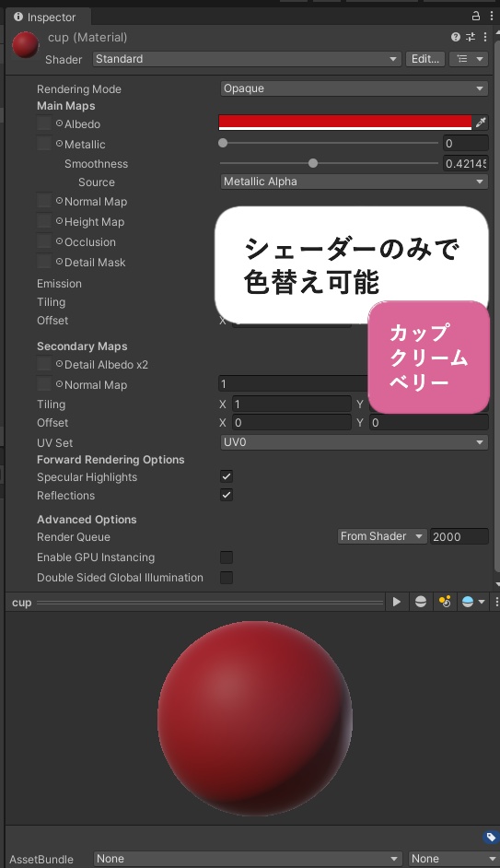Play the material preview animation
Viewport: 500px width, 868px height.
pos(397,602)
